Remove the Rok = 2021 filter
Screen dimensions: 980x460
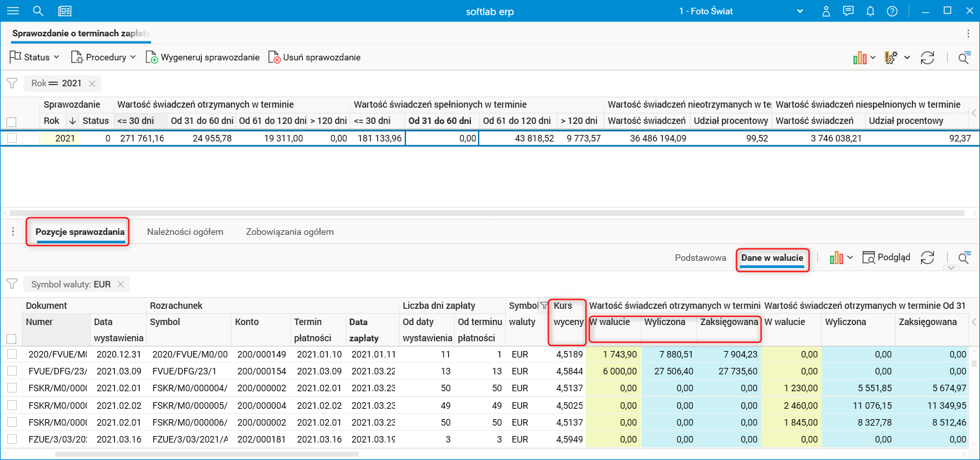(x=92, y=83)
